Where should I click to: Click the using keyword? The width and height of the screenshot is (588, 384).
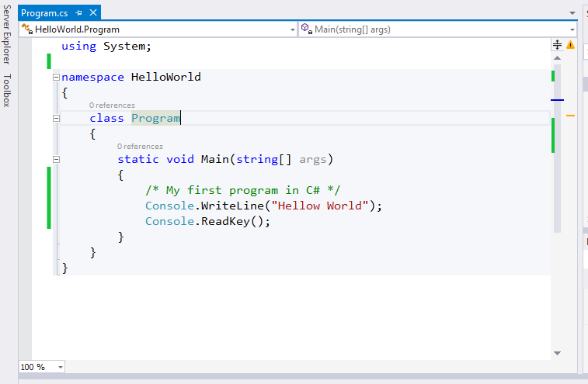coord(78,47)
